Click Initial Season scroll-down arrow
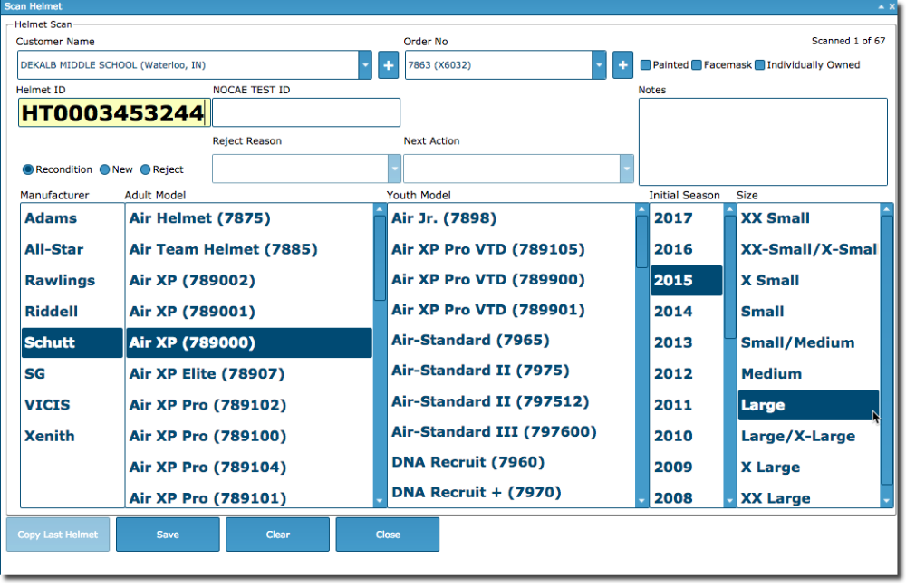The image size is (906, 588). coord(729,501)
